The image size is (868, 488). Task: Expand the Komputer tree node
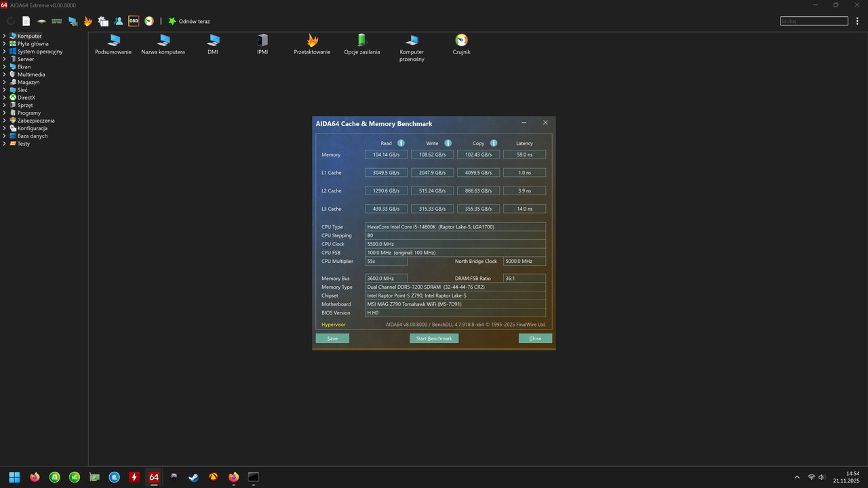[4, 36]
